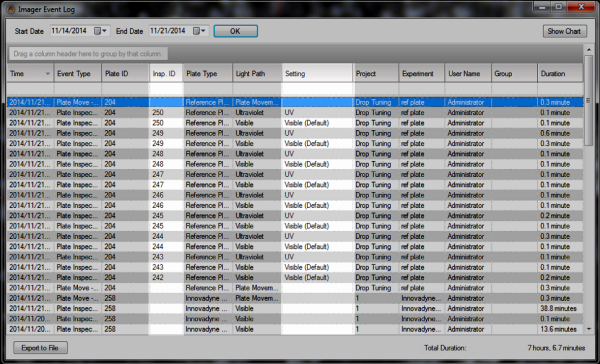Open the Start Date calendar dropdown

pos(101,31)
